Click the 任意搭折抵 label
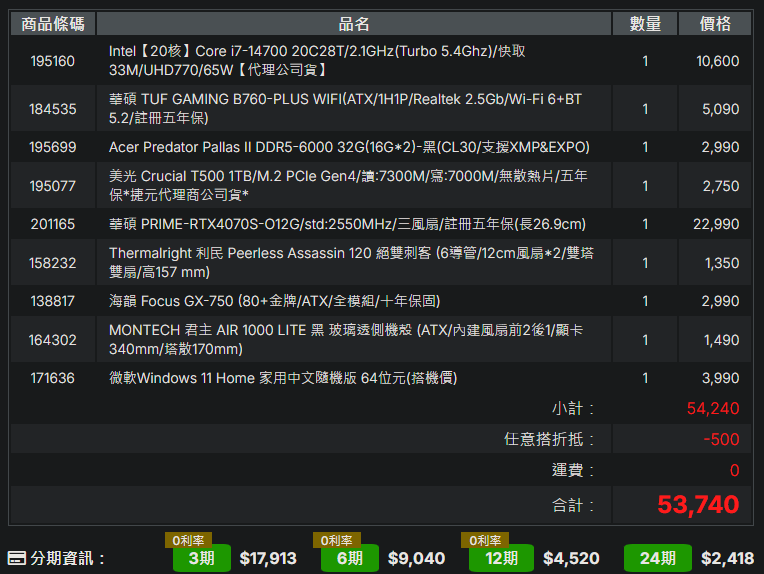The image size is (764, 574). point(549,439)
